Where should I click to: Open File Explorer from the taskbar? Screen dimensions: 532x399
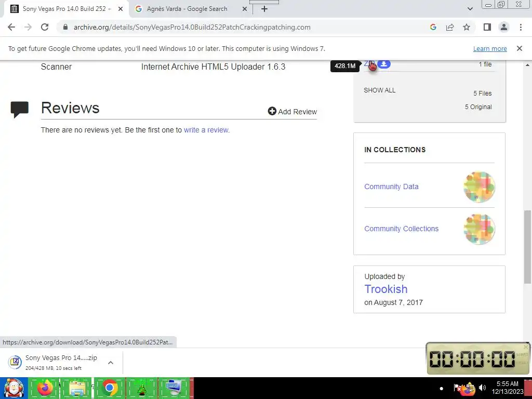point(77,388)
